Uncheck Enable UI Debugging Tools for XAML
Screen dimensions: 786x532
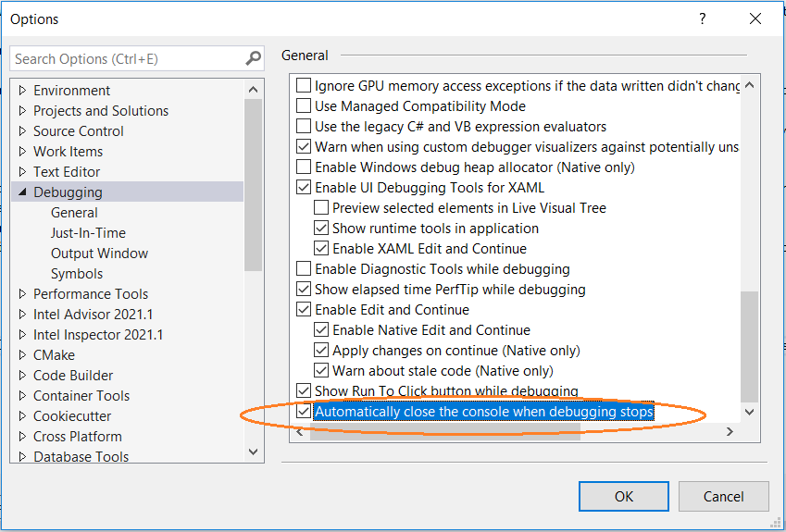click(x=304, y=187)
